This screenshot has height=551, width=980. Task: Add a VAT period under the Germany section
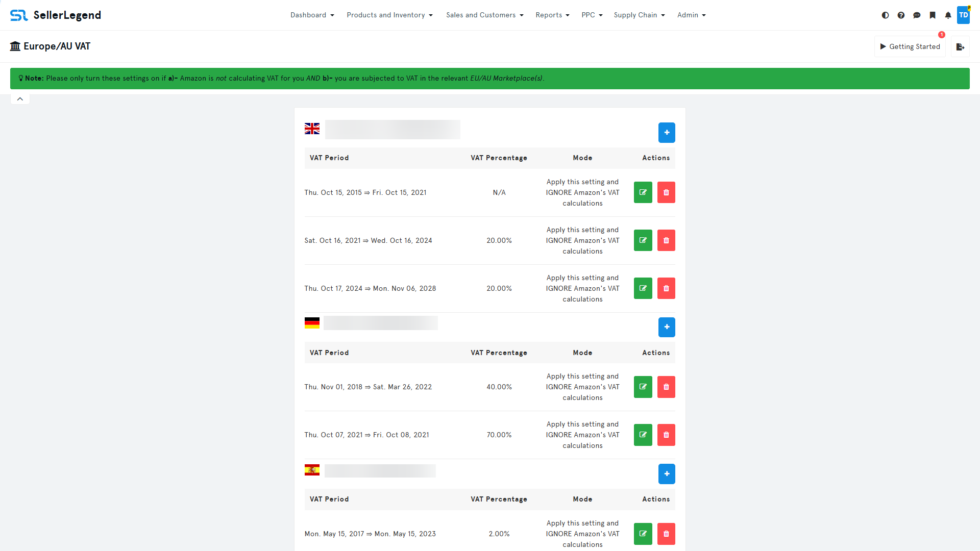pyautogui.click(x=667, y=327)
